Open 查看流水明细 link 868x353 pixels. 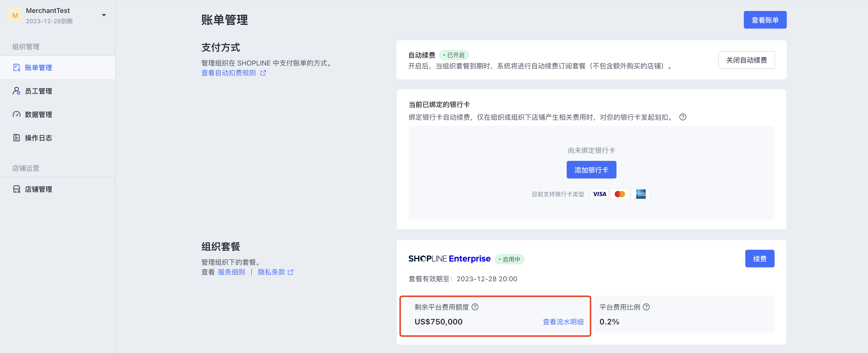click(x=563, y=322)
